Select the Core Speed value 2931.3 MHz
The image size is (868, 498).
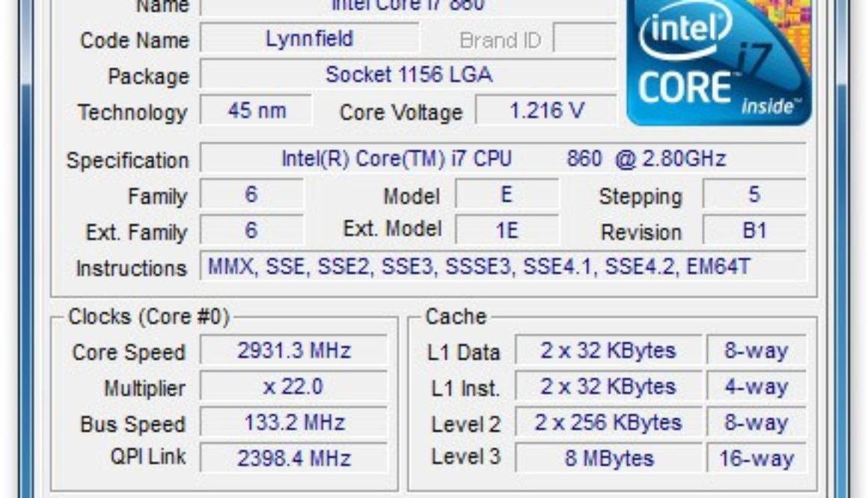tap(294, 350)
